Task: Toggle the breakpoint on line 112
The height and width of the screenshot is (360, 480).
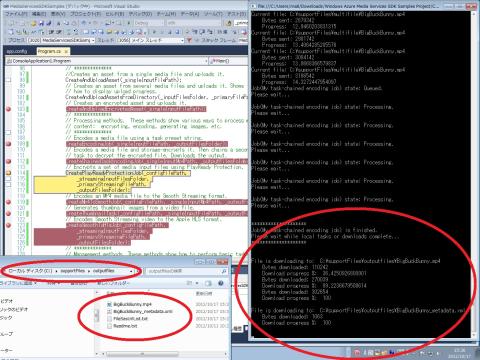Action: (x=9, y=161)
